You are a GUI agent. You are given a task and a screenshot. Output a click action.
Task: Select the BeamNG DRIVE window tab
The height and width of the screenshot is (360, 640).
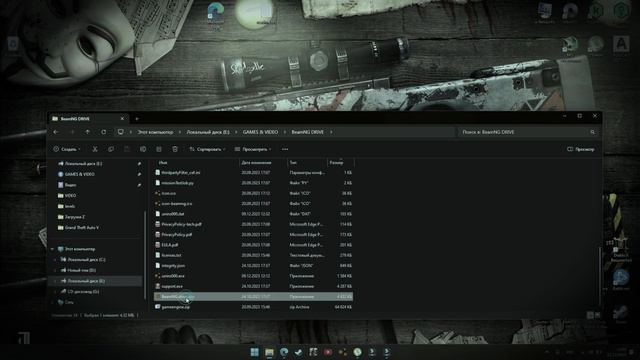click(88, 119)
